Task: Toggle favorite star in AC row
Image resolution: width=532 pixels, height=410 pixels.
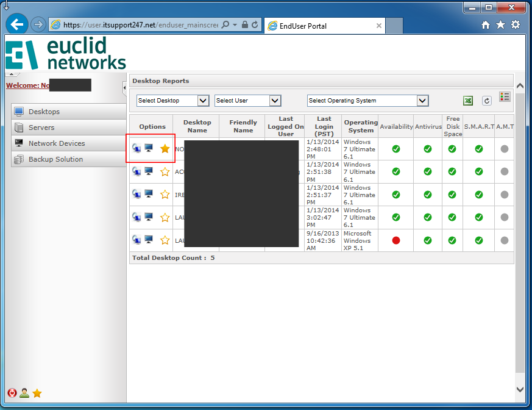Action: pyautogui.click(x=165, y=171)
